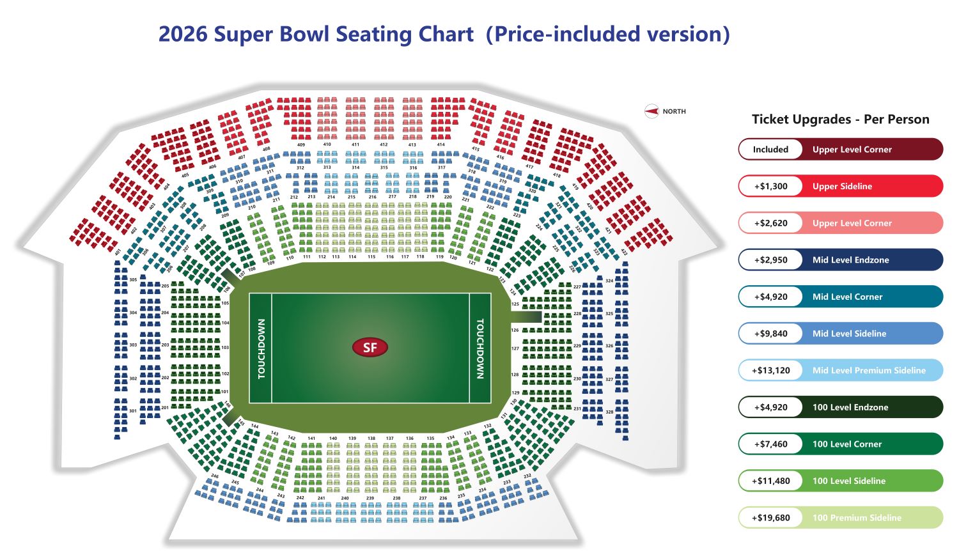Select the +$11,480 100 Level Sideline upgrade
Screen dimensions: 959x560
pyautogui.click(x=840, y=481)
